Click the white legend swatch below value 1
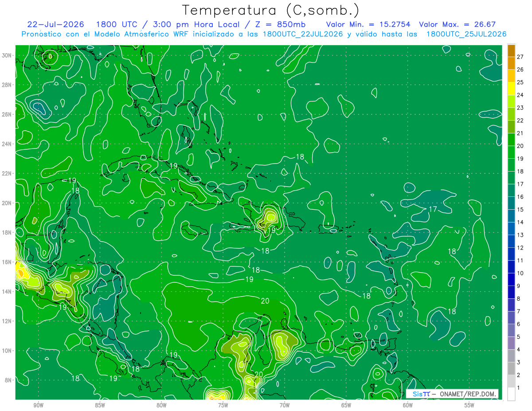 point(511,394)
